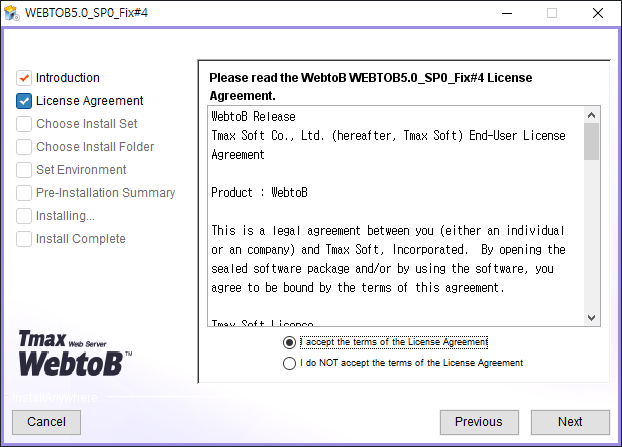Accept the terms of the License Agreement
This screenshot has width=622, height=447.
[290, 342]
